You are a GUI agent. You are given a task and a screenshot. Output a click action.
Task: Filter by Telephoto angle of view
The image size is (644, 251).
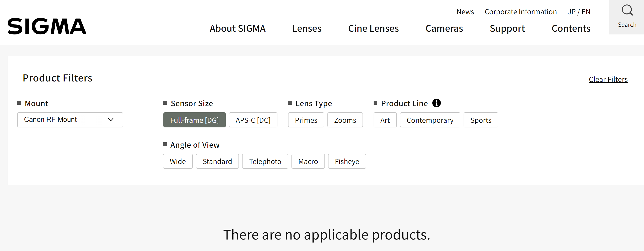pyautogui.click(x=265, y=161)
